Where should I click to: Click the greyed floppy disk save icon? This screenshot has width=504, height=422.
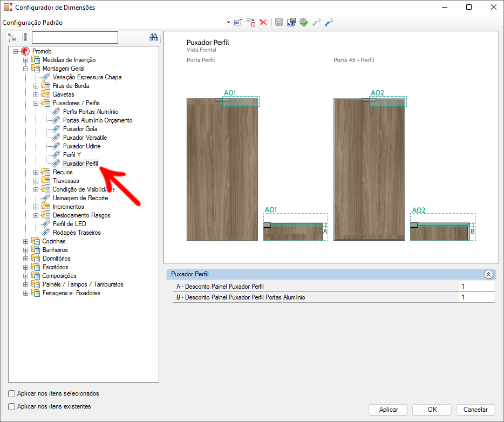(279, 22)
